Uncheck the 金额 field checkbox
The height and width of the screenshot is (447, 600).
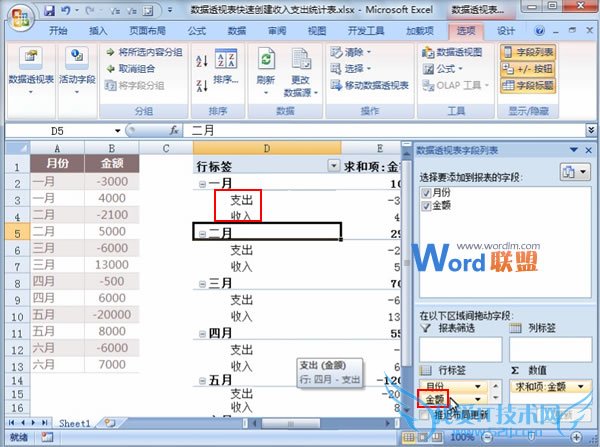point(426,206)
